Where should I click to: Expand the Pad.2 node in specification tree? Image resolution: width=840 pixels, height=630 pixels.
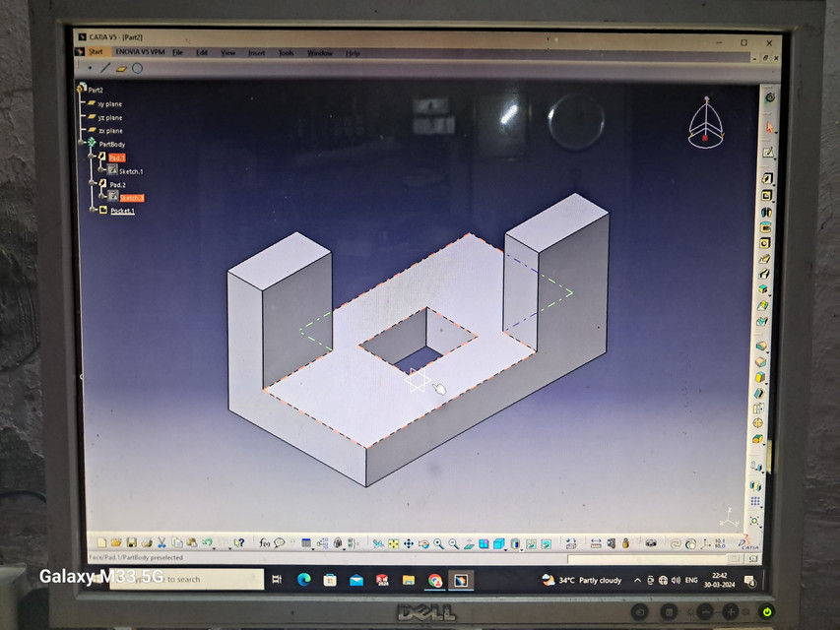tap(94, 183)
